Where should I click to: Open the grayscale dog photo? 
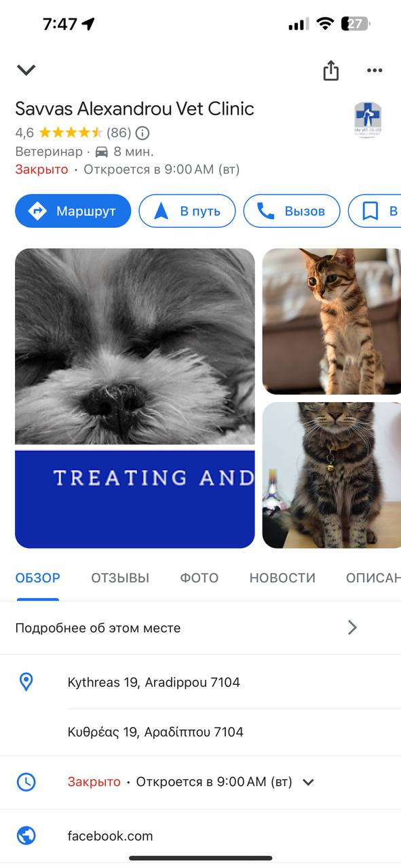(135, 398)
